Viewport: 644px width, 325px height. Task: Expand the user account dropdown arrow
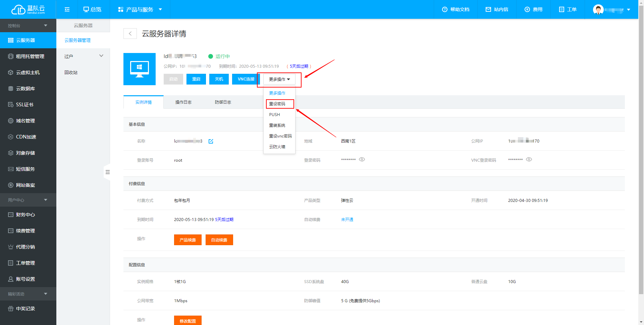(628, 10)
